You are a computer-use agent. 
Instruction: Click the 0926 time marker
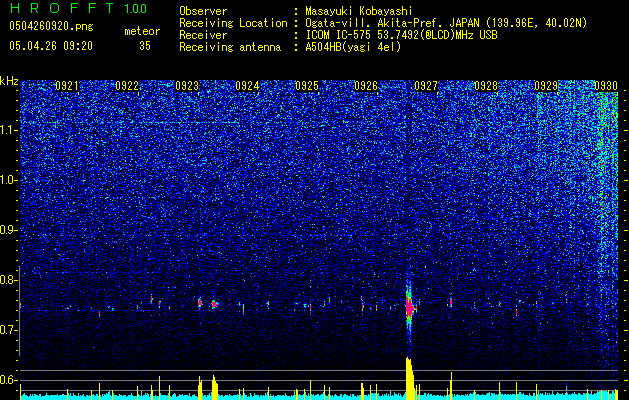coord(366,86)
